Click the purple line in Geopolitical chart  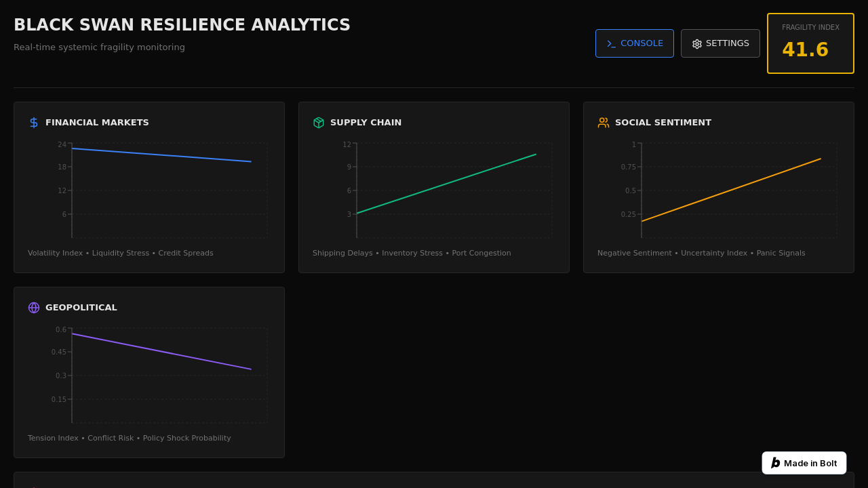coord(161,352)
